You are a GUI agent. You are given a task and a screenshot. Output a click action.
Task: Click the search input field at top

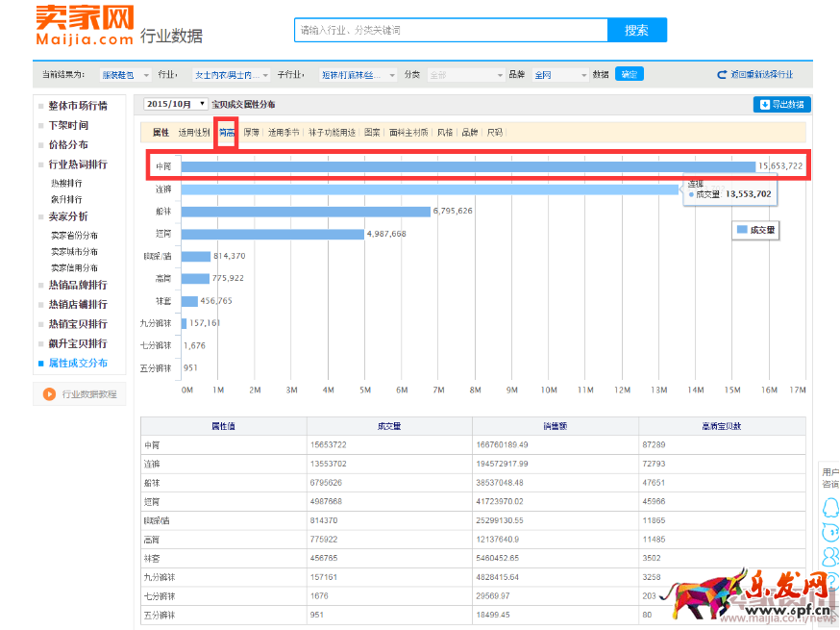click(450, 30)
